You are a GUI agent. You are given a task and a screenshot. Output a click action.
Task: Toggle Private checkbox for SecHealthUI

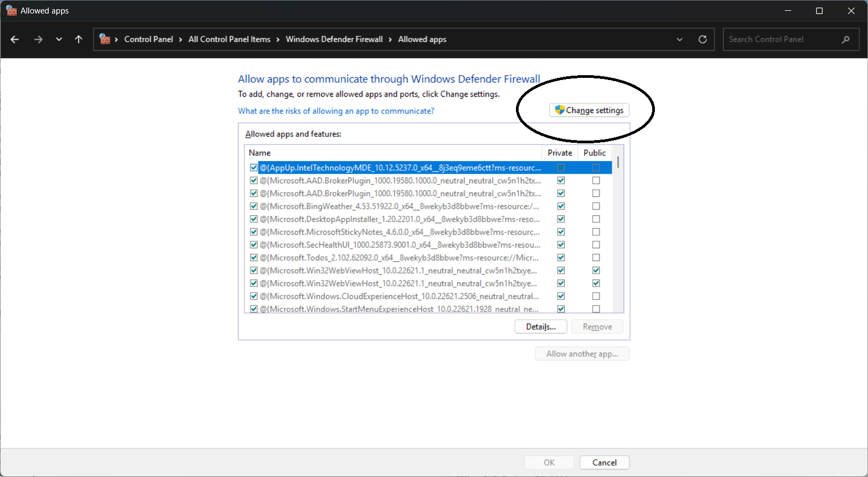[561, 245]
